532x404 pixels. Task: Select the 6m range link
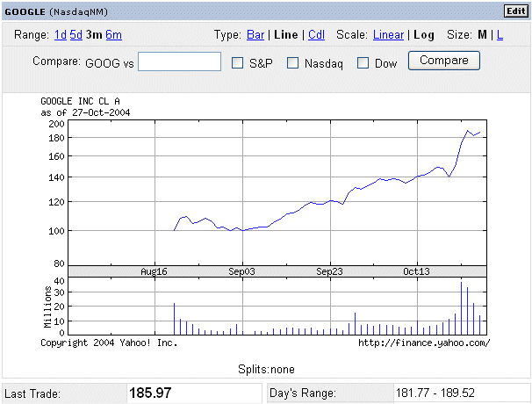pyautogui.click(x=113, y=34)
